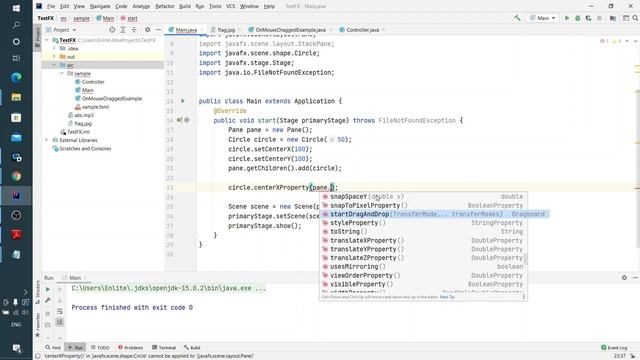
Task: Click the src breadcrumb in navigation bar
Action: [64, 18]
